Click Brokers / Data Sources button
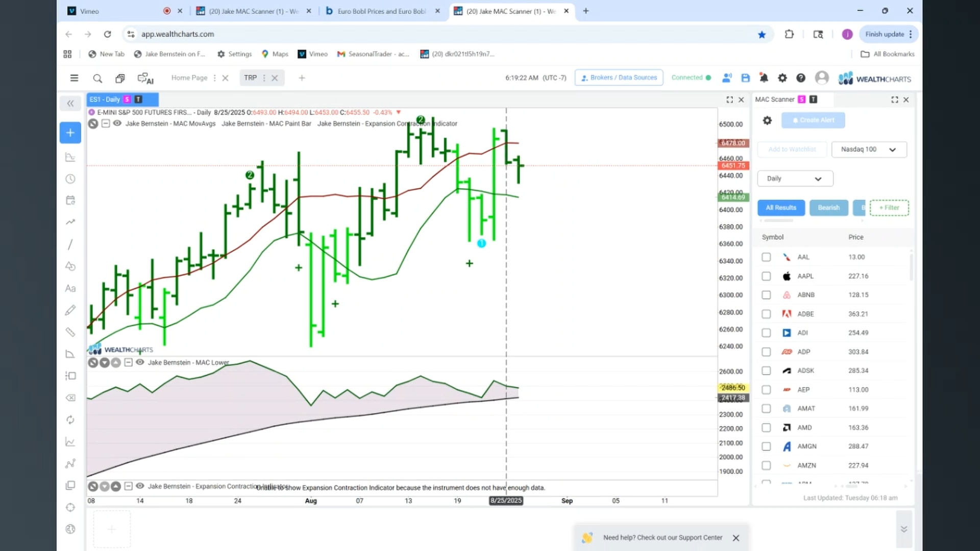The image size is (980, 551). click(619, 78)
